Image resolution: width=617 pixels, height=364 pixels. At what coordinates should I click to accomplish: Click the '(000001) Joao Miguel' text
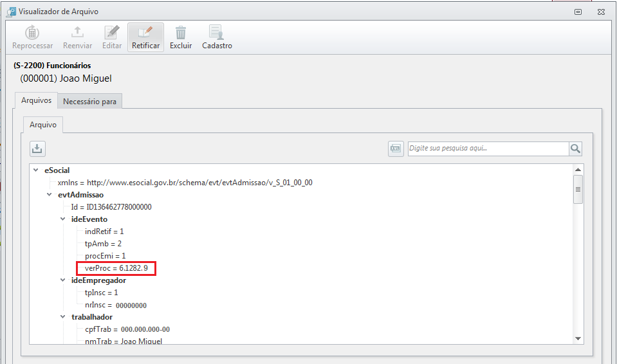coord(66,78)
